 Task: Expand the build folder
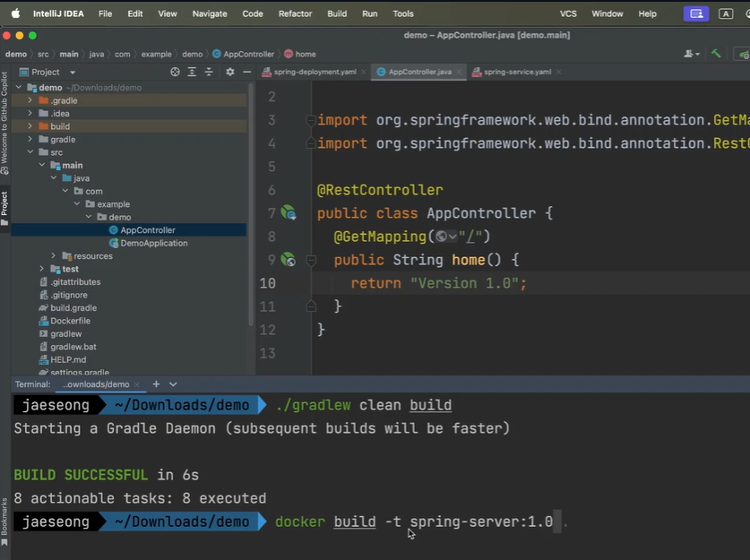point(30,125)
